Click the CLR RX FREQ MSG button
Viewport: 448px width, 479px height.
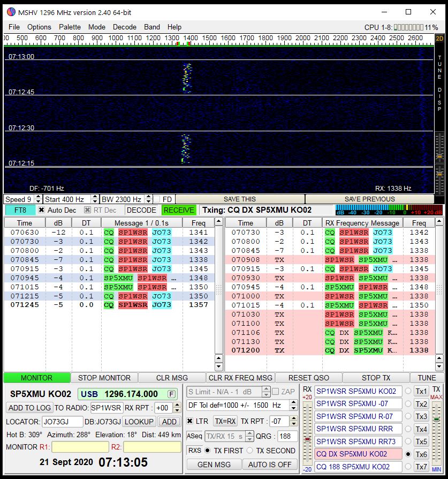pos(240,378)
